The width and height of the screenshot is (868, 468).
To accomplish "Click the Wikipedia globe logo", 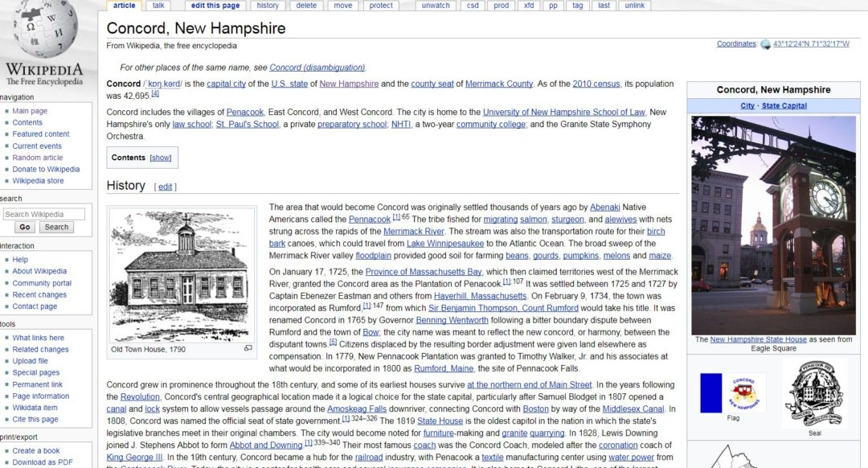I will pyautogui.click(x=44, y=29).
